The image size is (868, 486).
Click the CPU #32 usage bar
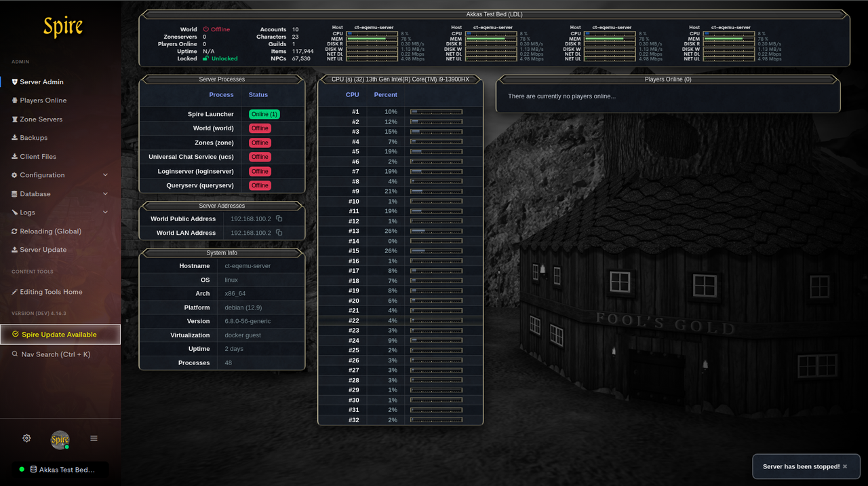(x=436, y=420)
